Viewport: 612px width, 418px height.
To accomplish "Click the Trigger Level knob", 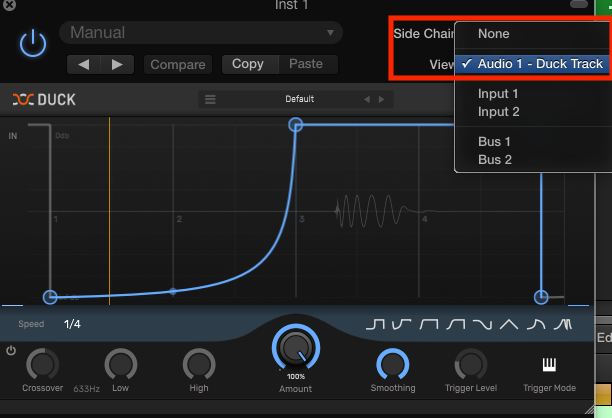I will (x=471, y=365).
